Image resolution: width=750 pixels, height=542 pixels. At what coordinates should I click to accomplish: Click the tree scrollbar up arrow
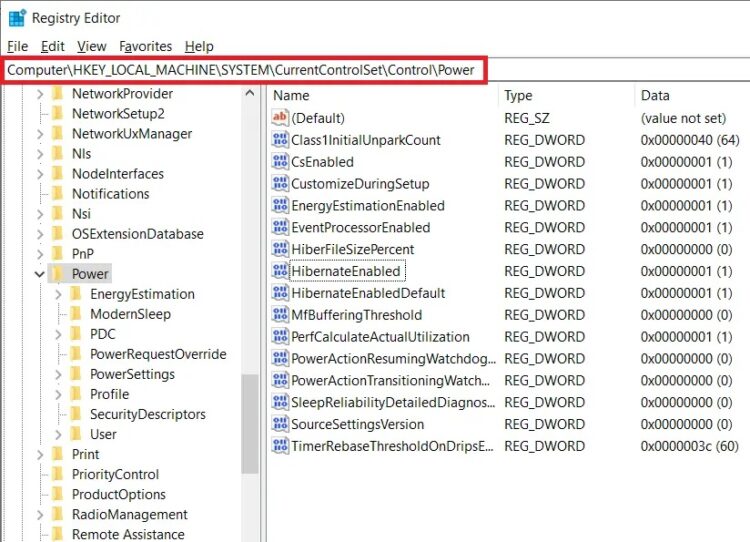[x=250, y=93]
